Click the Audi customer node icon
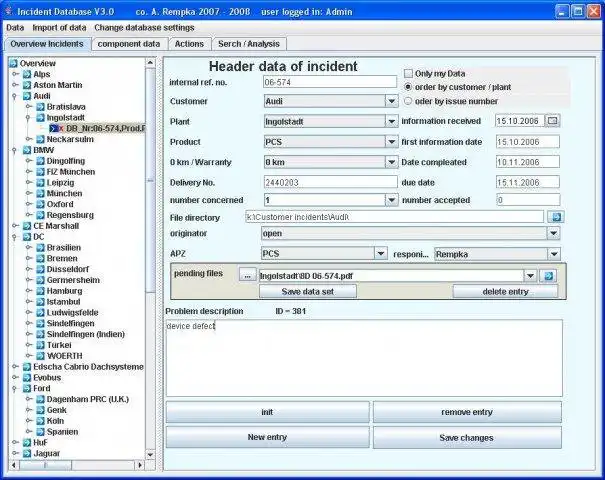605x480 pixels. coord(27,95)
